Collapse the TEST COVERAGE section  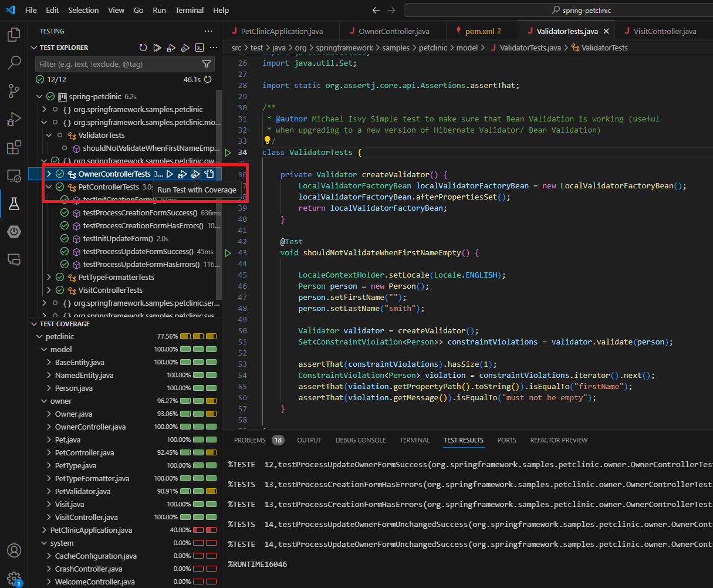pos(35,323)
